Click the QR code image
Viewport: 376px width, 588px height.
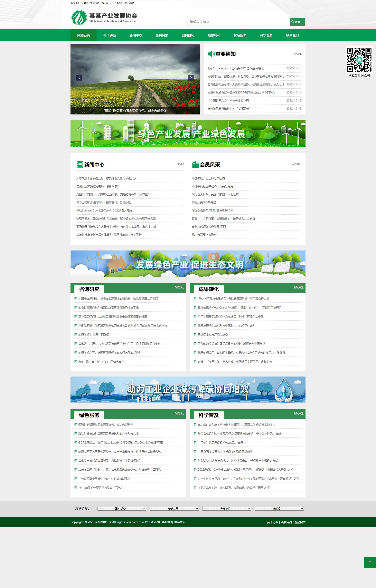(x=359, y=60)
